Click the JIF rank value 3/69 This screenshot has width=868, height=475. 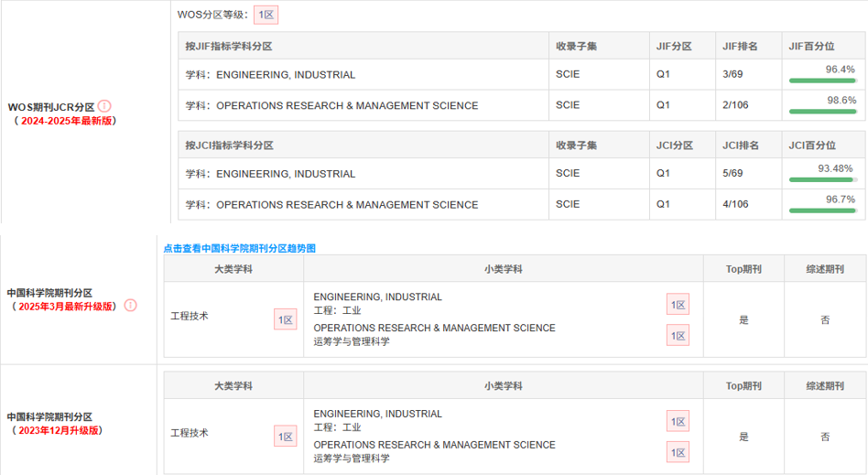[x=732, y=75]
